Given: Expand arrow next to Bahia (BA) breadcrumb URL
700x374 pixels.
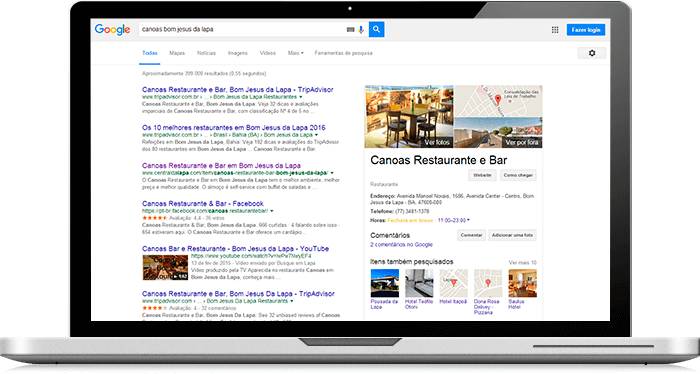Looking at the screenshot, I should coord(317,135).
